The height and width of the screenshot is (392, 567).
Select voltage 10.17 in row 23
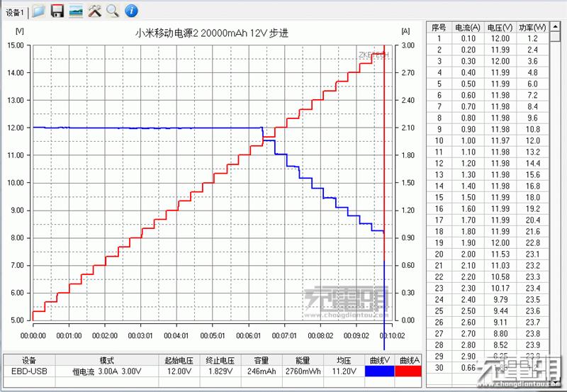(500, 289)
